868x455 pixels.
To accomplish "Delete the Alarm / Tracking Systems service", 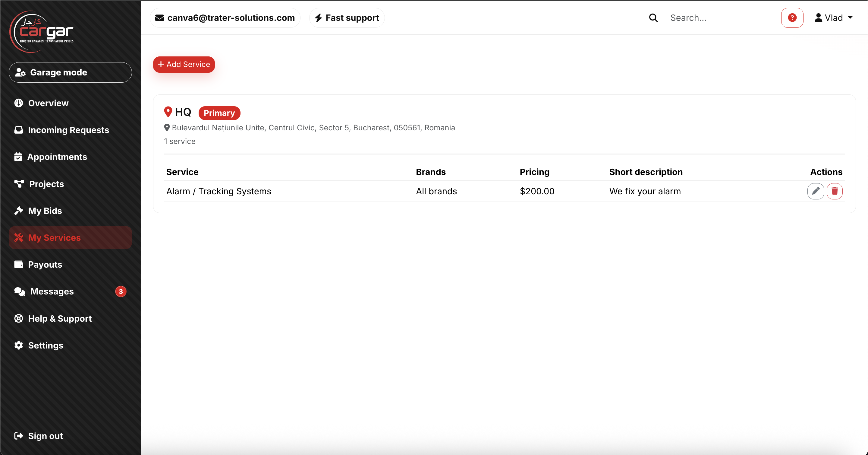I will coord(835,191).
